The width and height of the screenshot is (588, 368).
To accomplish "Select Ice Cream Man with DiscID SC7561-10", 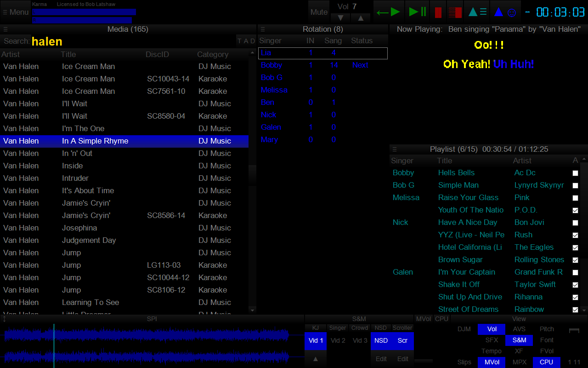I will tap(124, 92).
